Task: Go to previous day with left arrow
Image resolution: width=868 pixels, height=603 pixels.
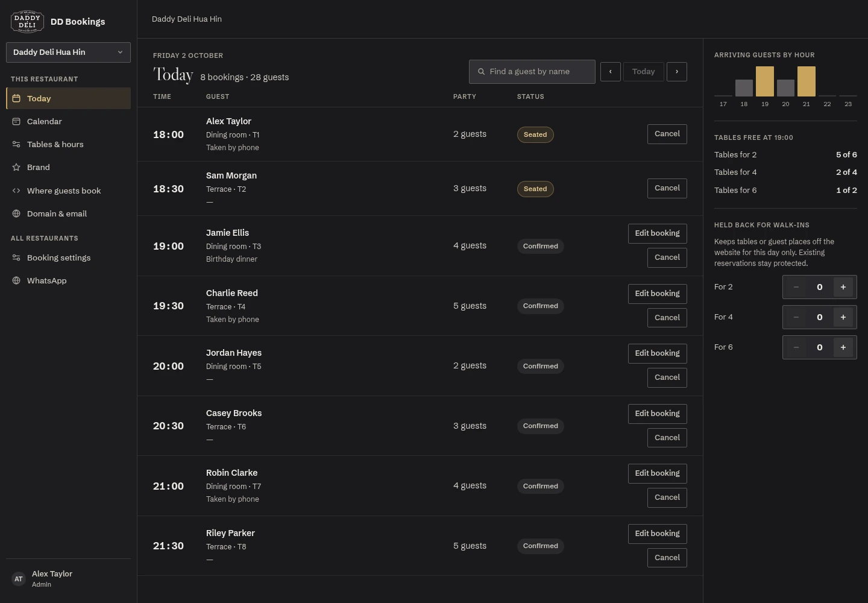Action: [611, 72]
